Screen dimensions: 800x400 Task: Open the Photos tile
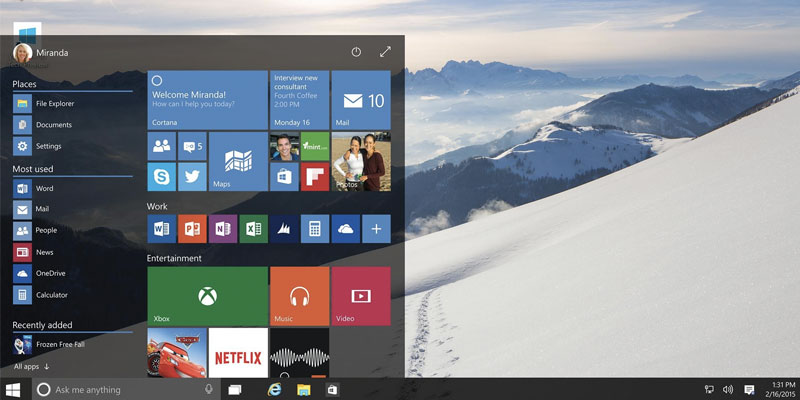[361, 162]
